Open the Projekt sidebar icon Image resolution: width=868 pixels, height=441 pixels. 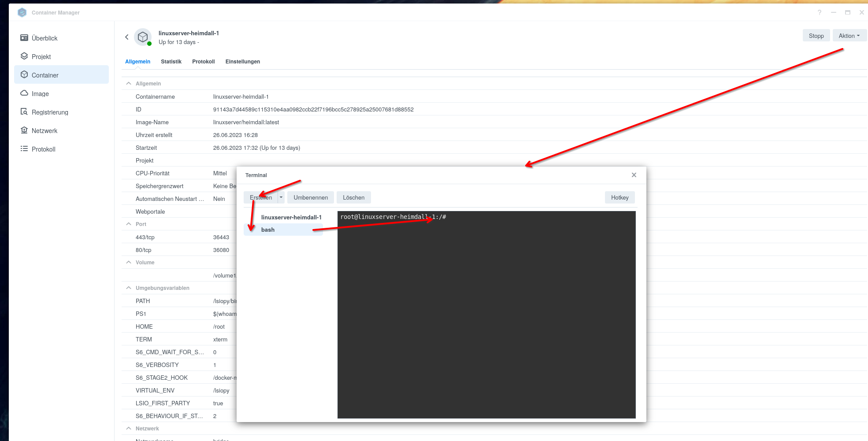pyautogui.click(x=24, y=56)
